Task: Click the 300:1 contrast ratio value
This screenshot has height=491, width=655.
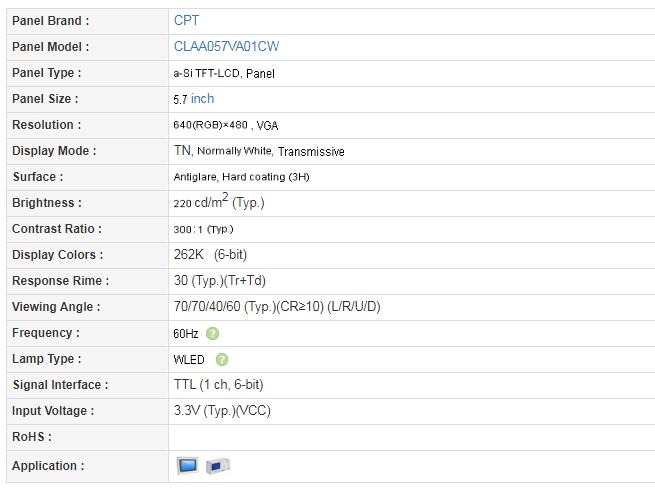Action: pos(203,229)
